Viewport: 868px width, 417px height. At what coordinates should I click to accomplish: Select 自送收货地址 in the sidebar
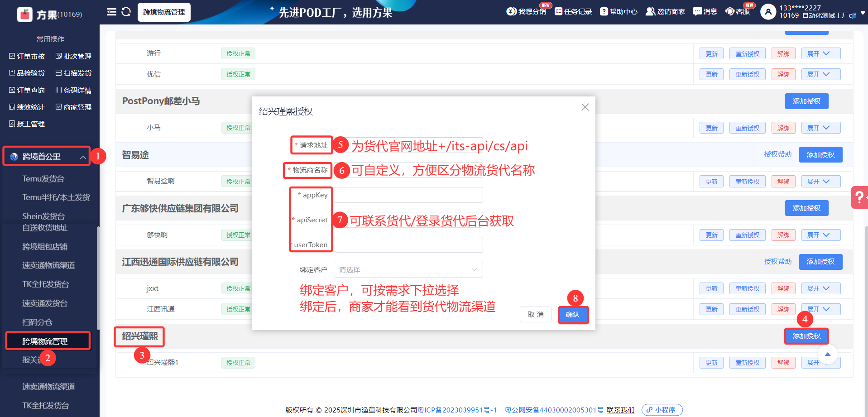[45, 228]
